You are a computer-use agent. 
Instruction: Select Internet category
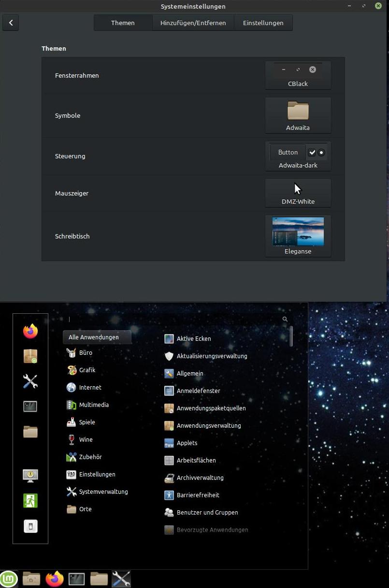84,388
